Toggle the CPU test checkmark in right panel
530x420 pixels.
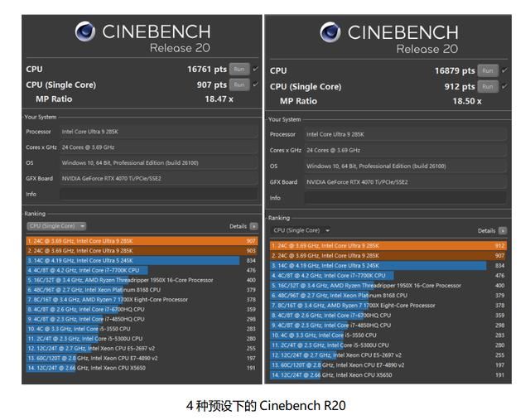pyautogui.click(x=505, y=70)
